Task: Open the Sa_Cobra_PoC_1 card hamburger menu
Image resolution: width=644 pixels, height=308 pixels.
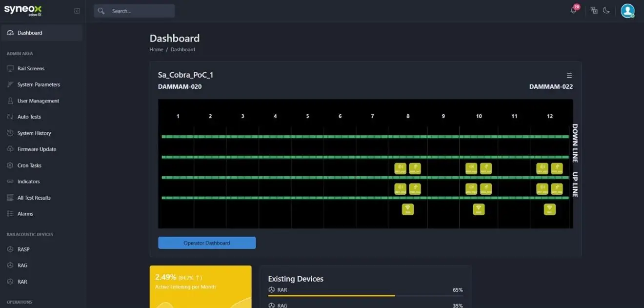Action: pyautogui.click(x=569, y=76)
